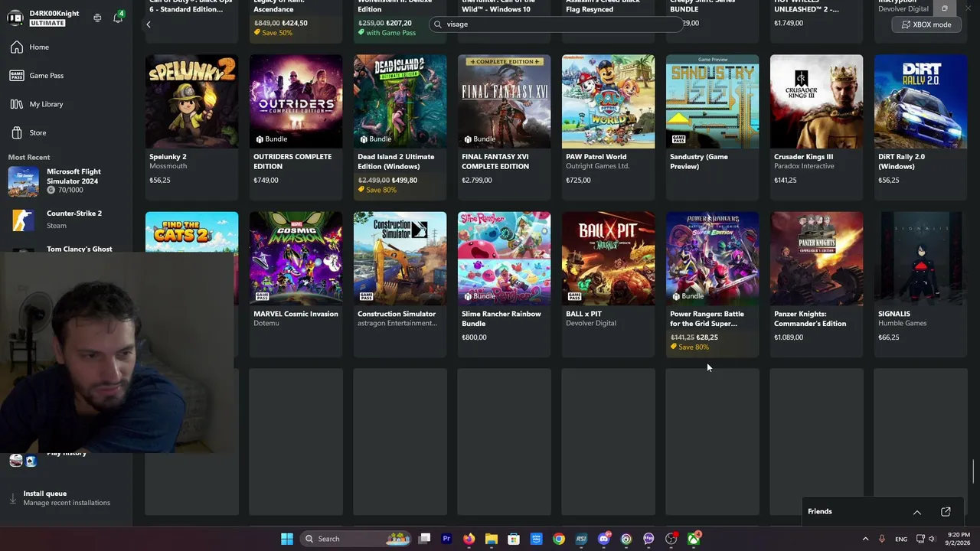Click the microphone icon in system tray
This screenshot has width=980, height=551.
click(882, 539)
